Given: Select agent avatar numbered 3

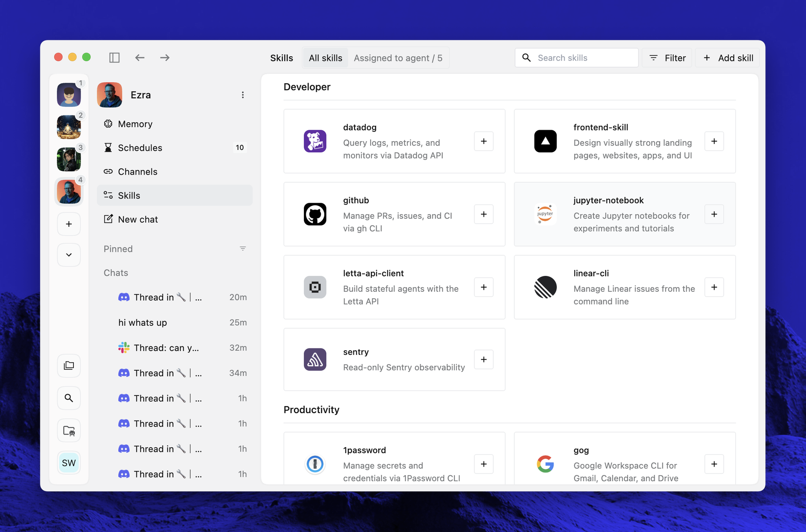Looking at the screenshot, I should point(69,159).
